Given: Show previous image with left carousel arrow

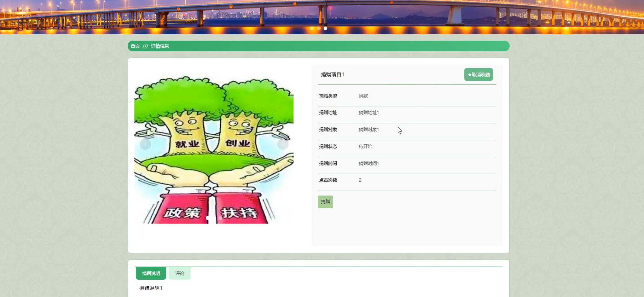Looking at the screenshot, I should 145,144.
